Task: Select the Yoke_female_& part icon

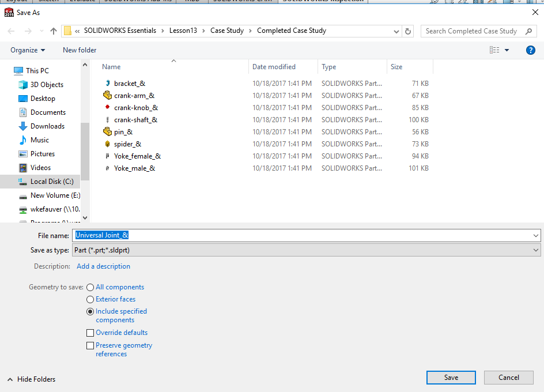Action: tap(108, 156)
